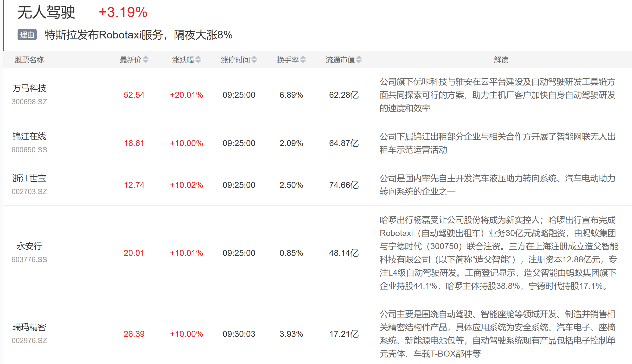Click turnover rate 2.50%
632x364 pixels.
pyautogui.click(x=291, y=185)
